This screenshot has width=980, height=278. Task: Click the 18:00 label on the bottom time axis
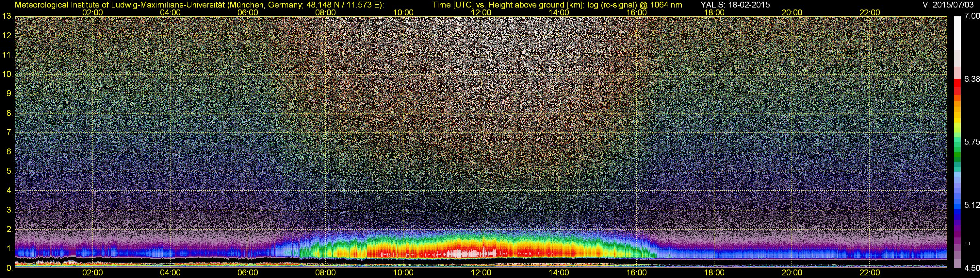point(714,273)
